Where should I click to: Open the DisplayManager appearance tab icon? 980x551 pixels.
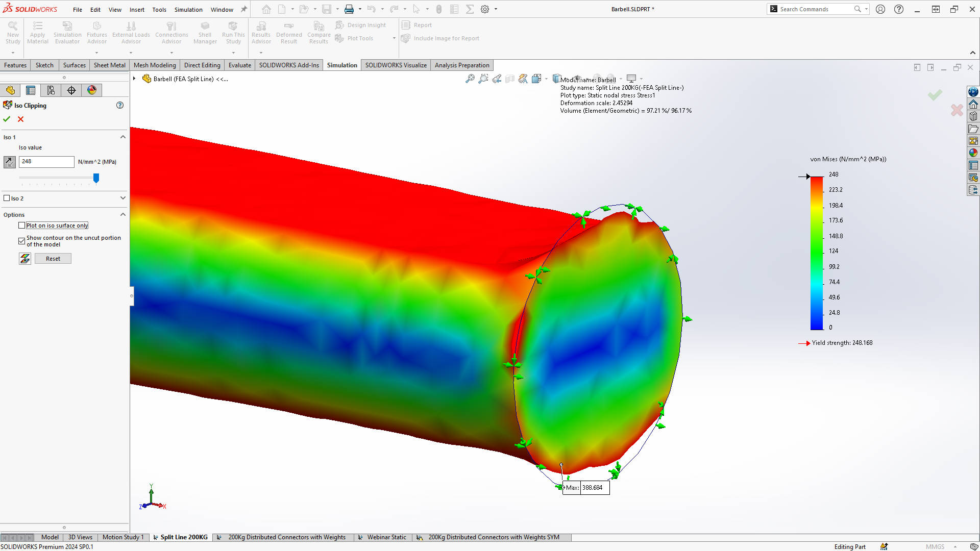coord(92,90)
